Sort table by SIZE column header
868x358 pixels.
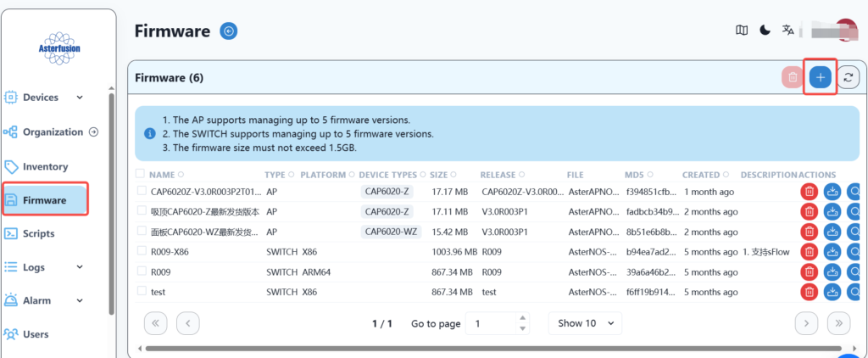click(x=444, y=175)
